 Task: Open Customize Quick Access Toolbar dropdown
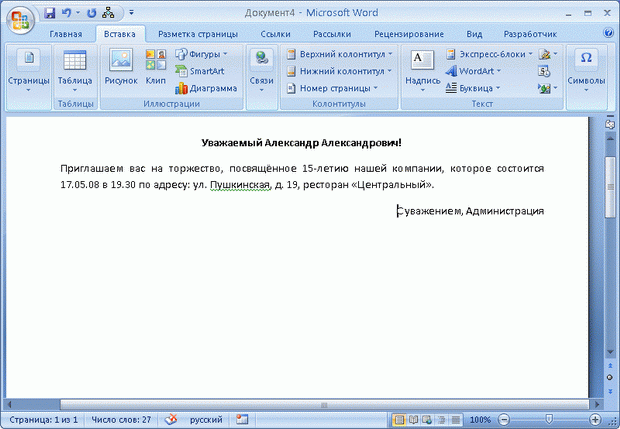click(x=131, y=13)
